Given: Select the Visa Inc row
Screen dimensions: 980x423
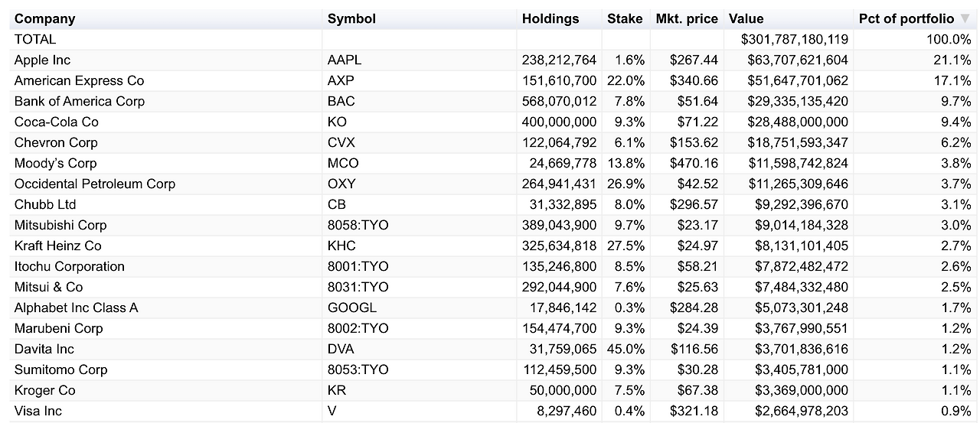Looking at the screenshot, I should [x=38, y=411].
